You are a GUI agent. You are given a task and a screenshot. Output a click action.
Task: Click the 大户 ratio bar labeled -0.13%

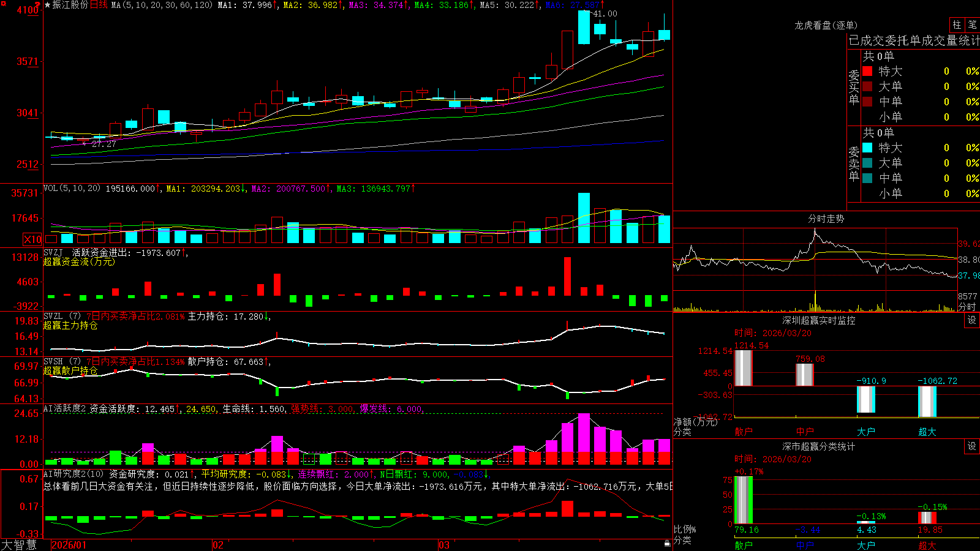[x=866, y=522]
